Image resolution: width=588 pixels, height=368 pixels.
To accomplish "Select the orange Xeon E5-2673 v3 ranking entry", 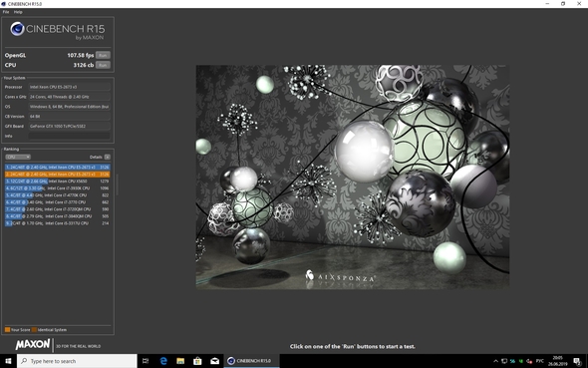I will pos(58,175).
